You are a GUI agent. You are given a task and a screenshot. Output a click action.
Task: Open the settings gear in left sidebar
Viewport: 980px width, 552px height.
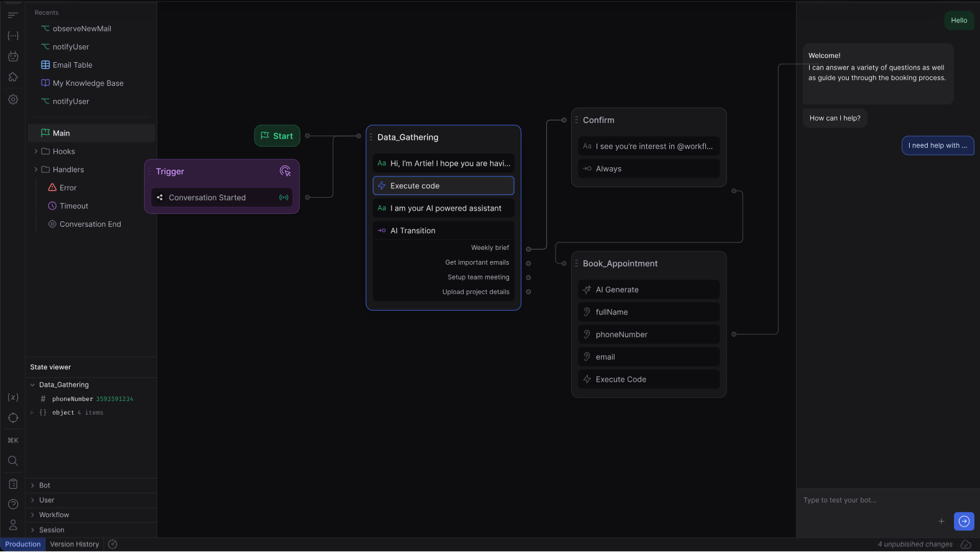coord(13,99)
